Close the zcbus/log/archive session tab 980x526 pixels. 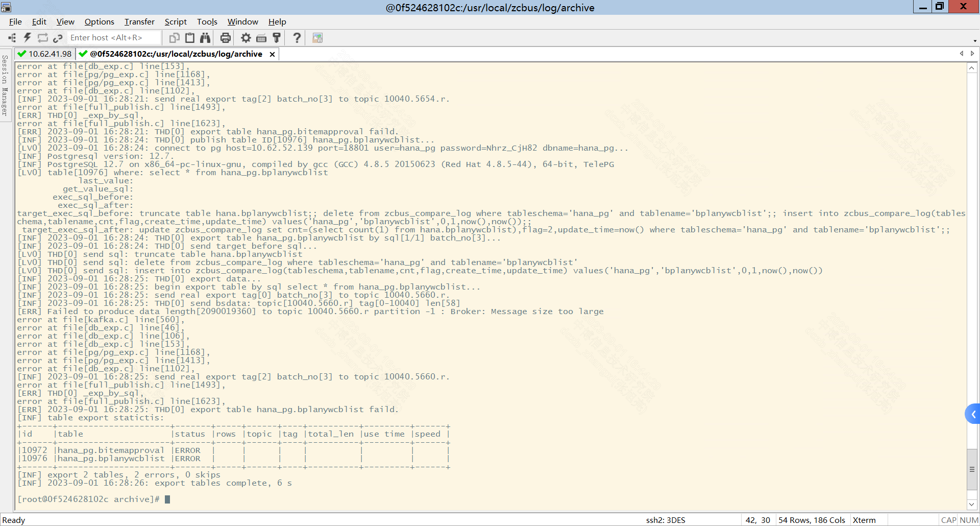pos(272,54)
